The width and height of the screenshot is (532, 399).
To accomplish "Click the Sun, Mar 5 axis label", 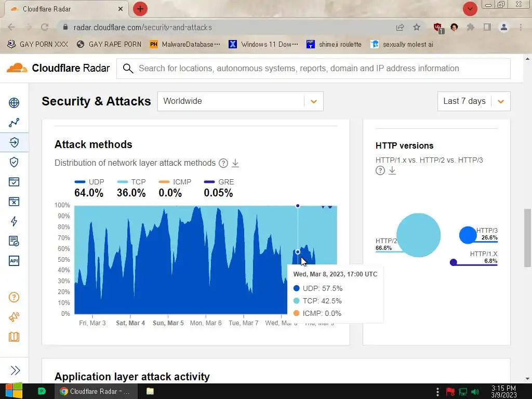I will (168, 323).
